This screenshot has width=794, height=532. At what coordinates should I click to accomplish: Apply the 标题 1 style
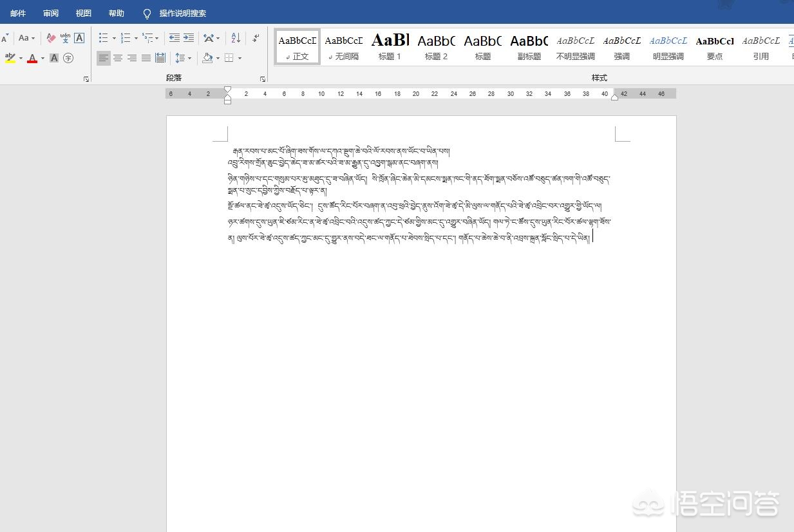pos(390,46)
